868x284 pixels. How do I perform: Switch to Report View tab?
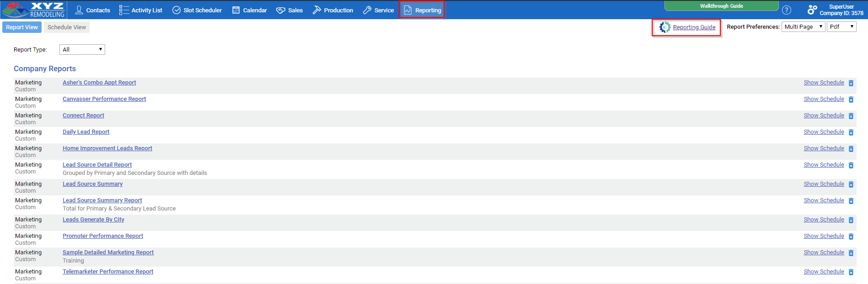22,27
